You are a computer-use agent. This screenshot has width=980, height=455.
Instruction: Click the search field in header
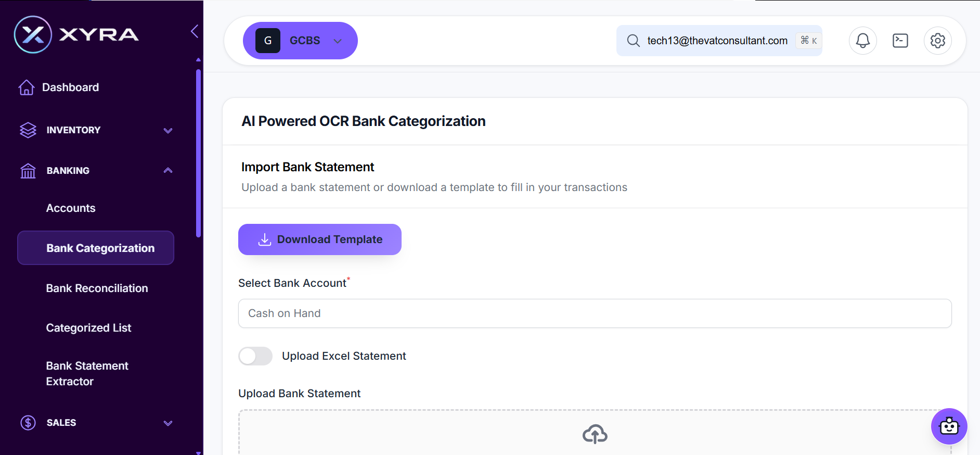717,41
